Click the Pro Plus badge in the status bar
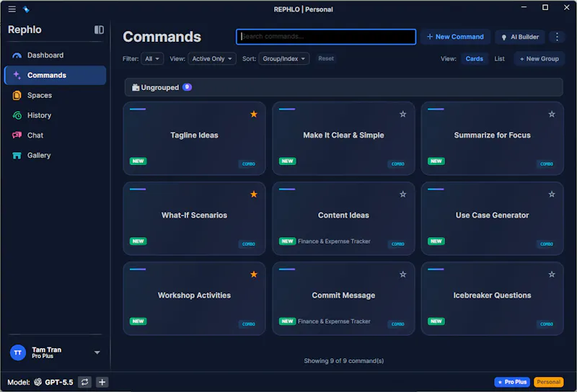Screen dimensions: 577x392 click(x=512, y=382)
